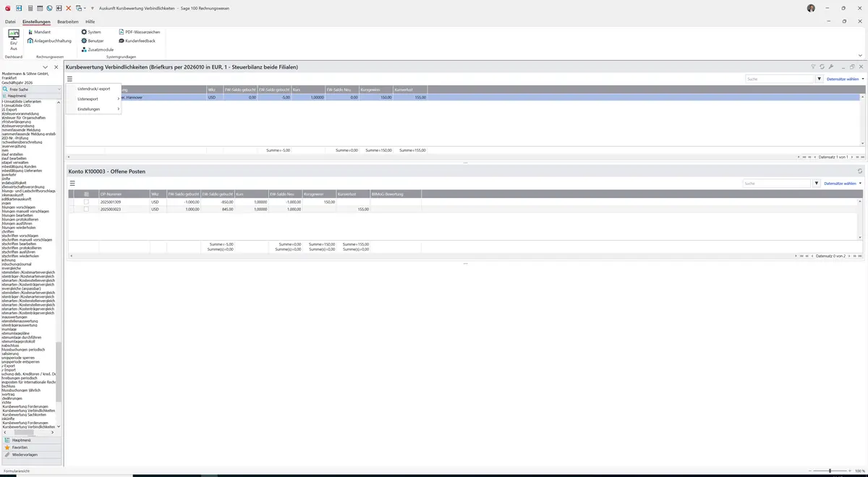The image size is (868, 477).
Task: Click the filter funnel icon of Kursbewertung panel
Action: (x=813, y=66)
